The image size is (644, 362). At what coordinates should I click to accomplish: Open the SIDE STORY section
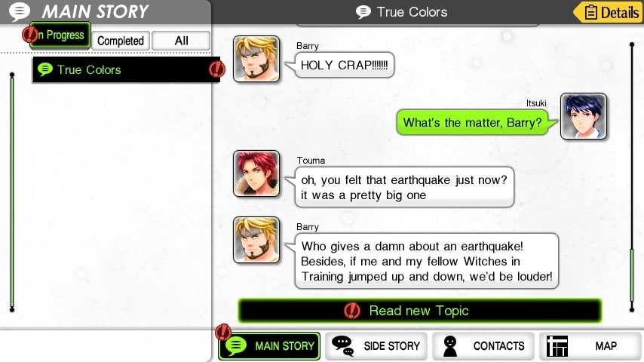(x=376, y=346)
